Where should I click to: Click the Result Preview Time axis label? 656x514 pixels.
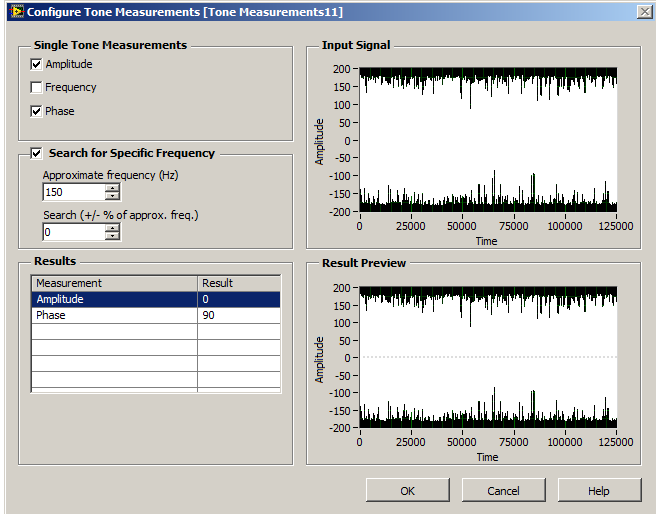coord(487,457)
